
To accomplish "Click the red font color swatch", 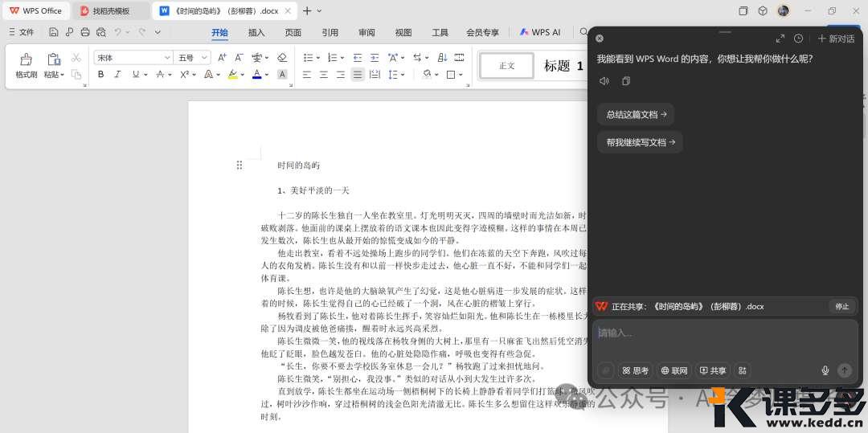I will 256,75.
